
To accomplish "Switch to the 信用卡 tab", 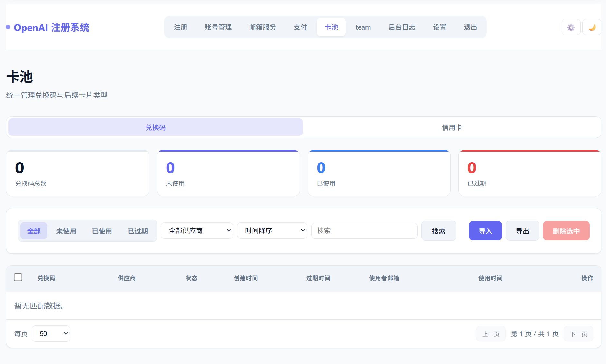I will (452, 127).
